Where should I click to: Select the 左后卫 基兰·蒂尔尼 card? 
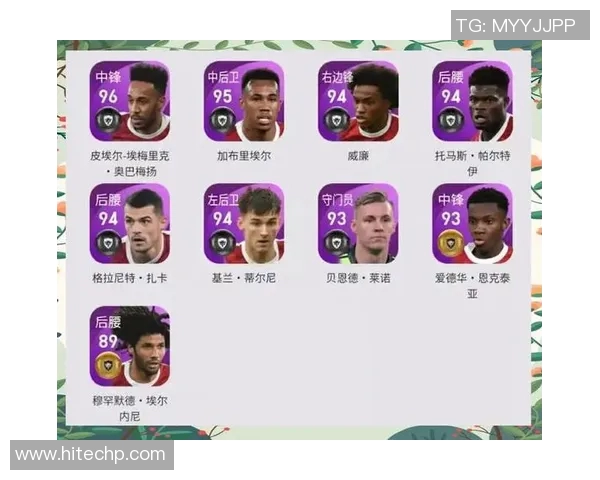(x=244, y=224)
